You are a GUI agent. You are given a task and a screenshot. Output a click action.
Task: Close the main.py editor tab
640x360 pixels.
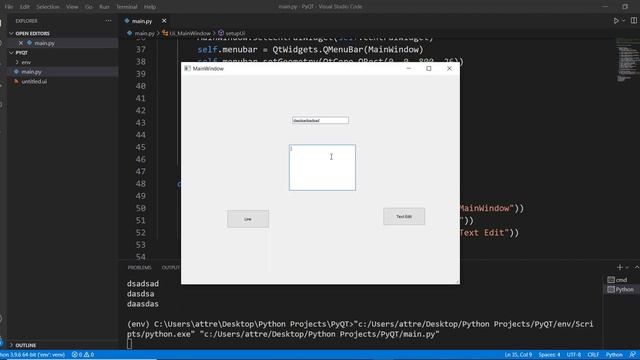tap(164, 21)
